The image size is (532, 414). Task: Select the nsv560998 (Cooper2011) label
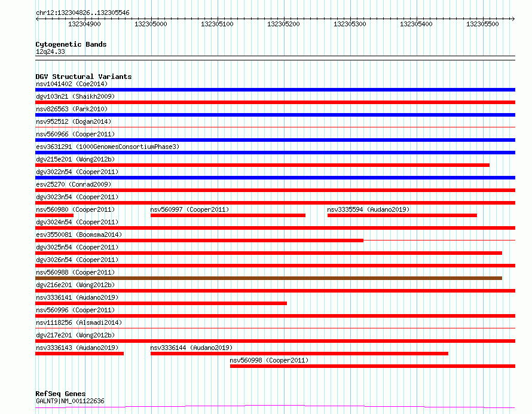pos(269,360)
